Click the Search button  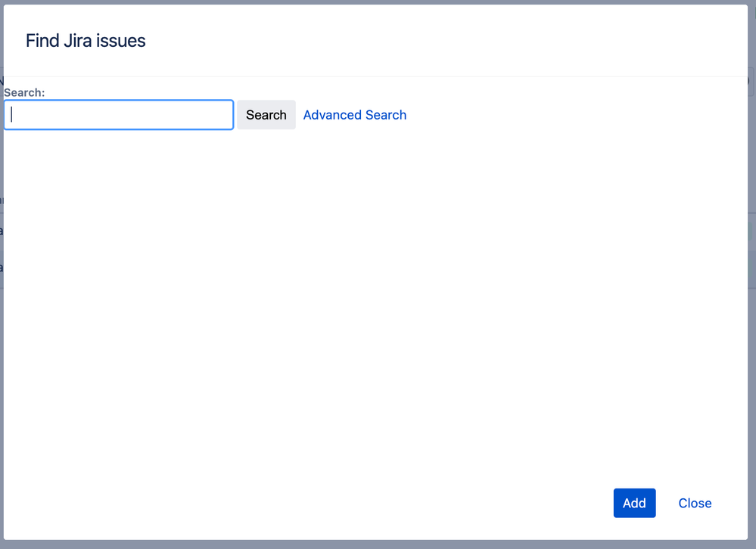(266, 115)
